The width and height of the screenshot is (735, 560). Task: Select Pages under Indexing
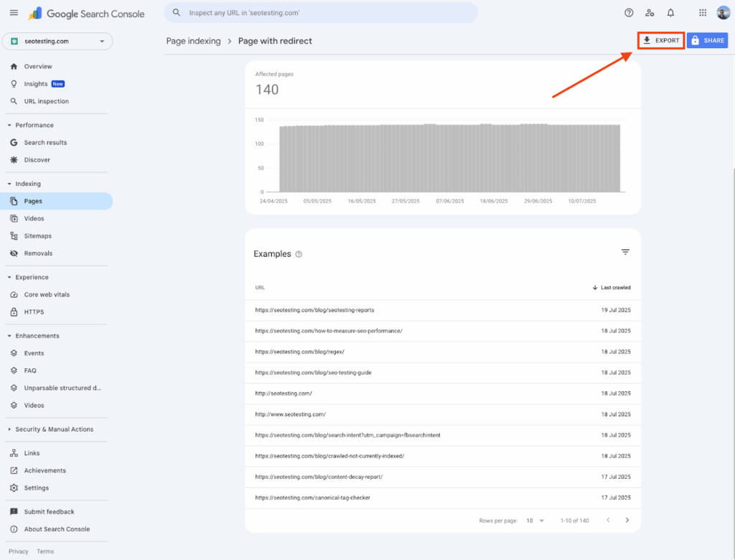pos(57,201)
